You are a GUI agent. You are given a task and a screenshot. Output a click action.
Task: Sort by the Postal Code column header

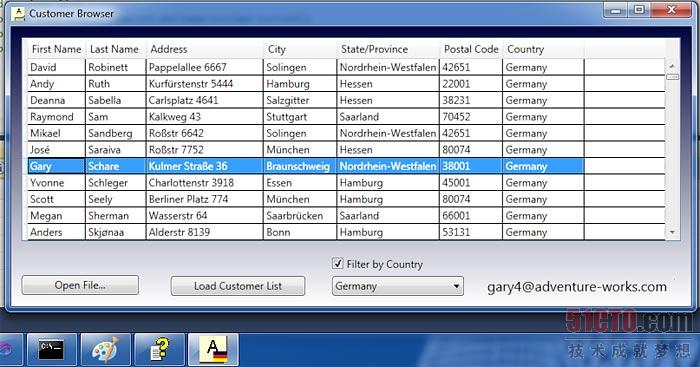point(471,49)
